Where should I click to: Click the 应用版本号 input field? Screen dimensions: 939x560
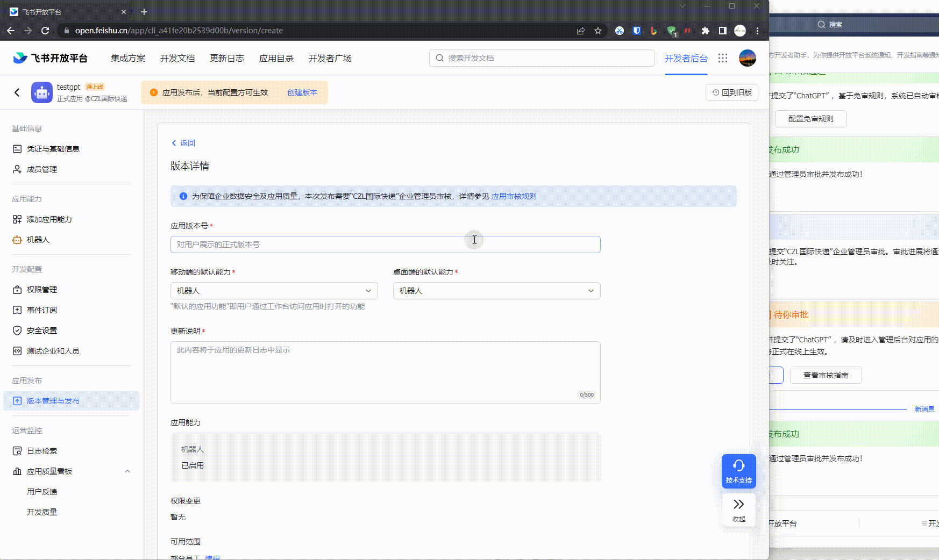386,245
